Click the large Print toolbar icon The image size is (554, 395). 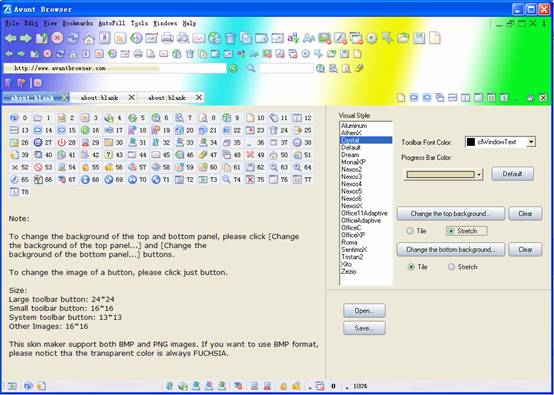pos(167,38)
